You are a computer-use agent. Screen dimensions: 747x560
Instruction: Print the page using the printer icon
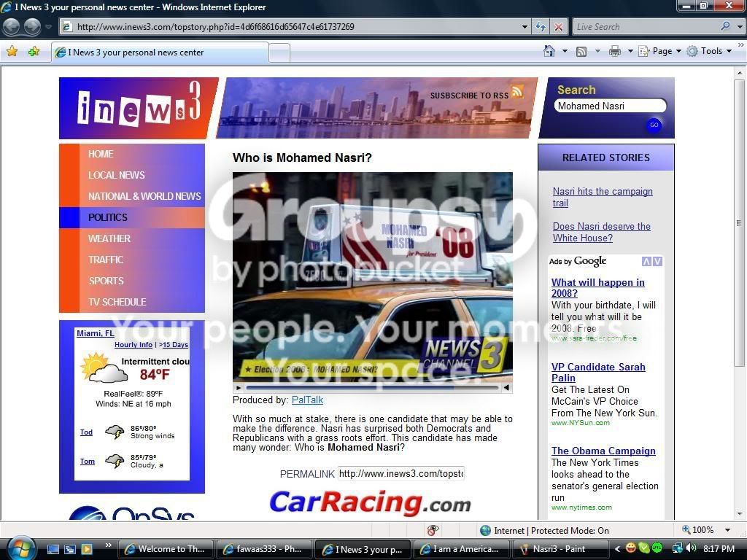pyautogui.click(x=614, y=51)
